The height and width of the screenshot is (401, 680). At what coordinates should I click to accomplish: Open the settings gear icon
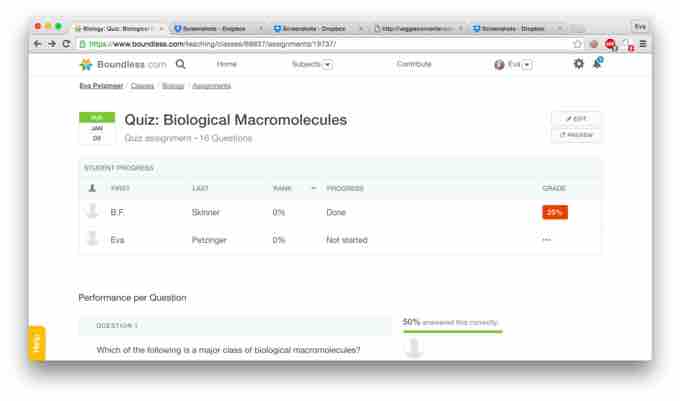pos(577,64)
